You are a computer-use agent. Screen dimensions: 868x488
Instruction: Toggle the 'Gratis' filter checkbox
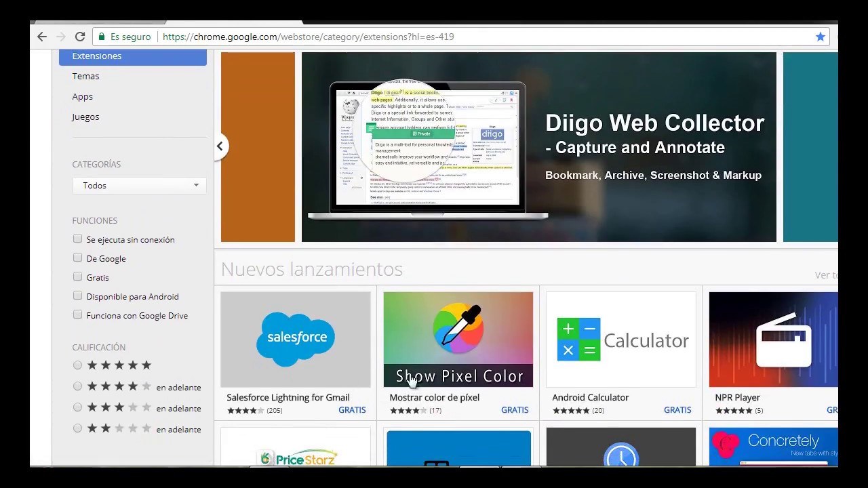(x=77, y=277)
